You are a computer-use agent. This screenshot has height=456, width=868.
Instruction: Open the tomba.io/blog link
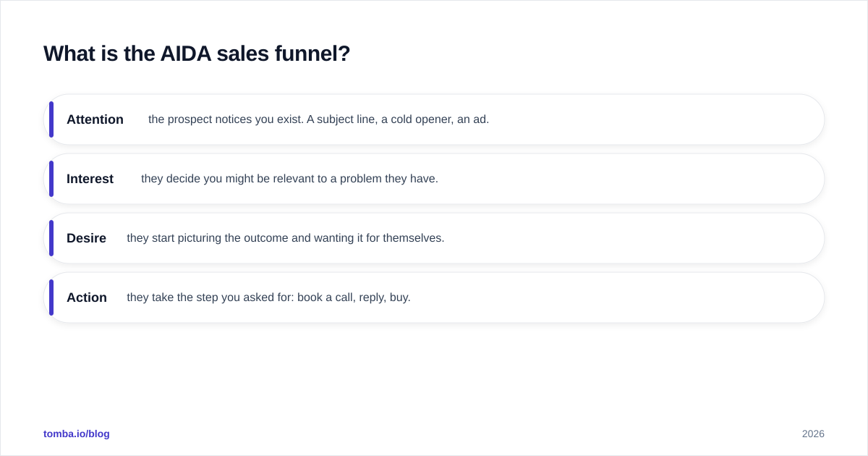[x=77, y=434]
